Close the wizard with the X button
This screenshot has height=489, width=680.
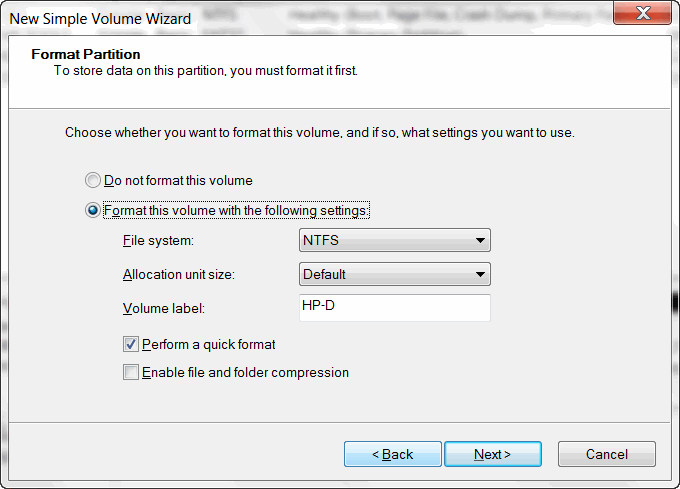pyautogui.click(x=643, y=13)
